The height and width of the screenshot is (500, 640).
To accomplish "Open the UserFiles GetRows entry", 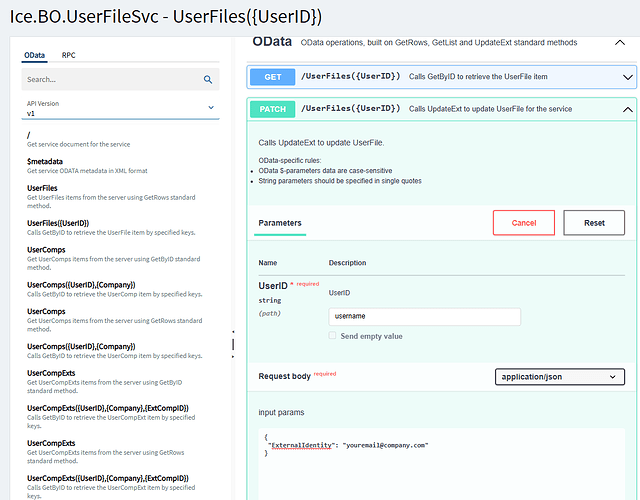I will (x=111, y=197).
